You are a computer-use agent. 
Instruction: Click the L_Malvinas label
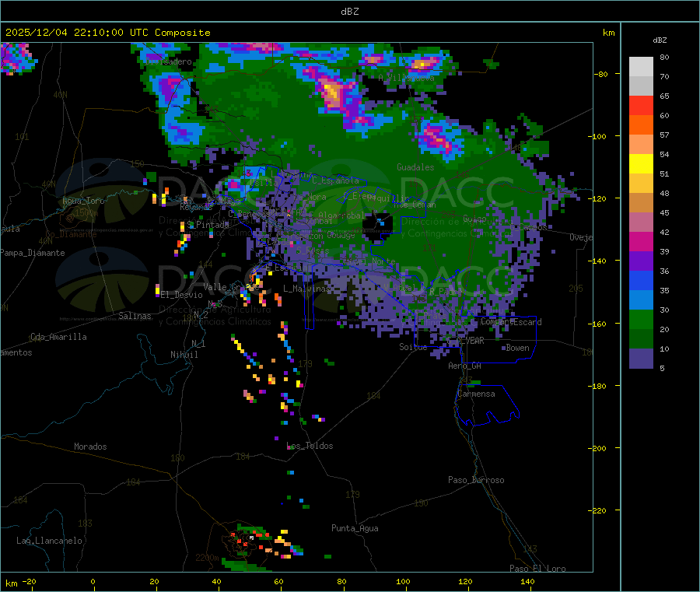point(306,289)
